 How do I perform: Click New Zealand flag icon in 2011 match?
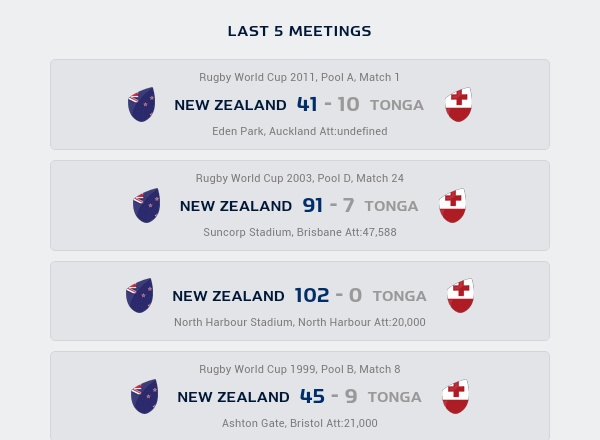141,105
